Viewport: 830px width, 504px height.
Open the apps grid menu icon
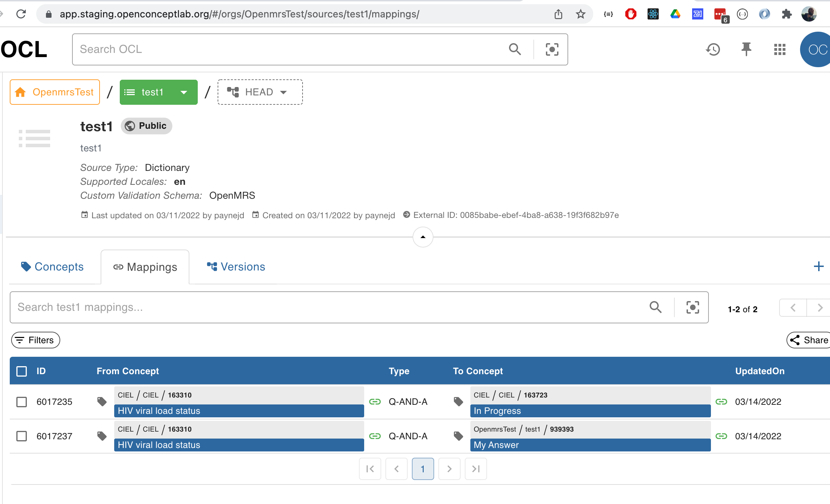pyautogui.click(x=780, y=49)
